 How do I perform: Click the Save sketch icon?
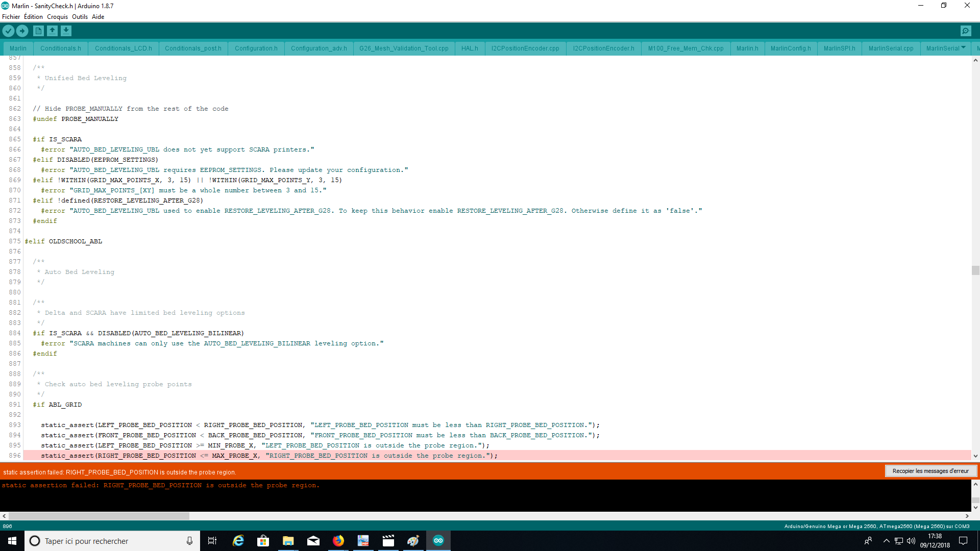coord(66,31)
